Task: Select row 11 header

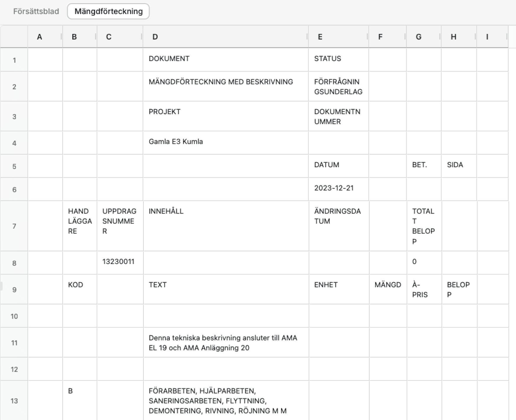Action: tap(14, 342)
